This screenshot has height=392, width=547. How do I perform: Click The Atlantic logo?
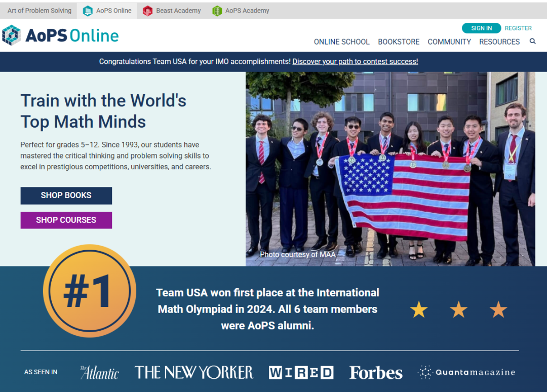(99, 372)
